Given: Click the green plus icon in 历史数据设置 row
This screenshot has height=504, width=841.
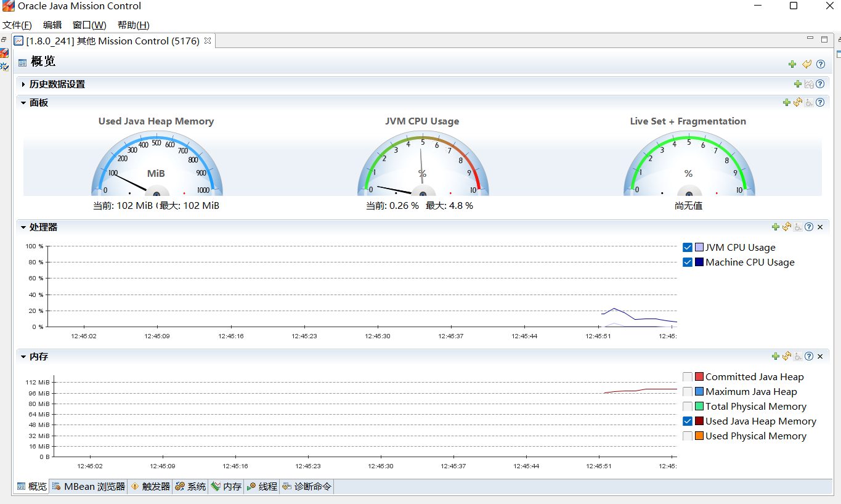Looking at the screenshot, I should 798,84.
